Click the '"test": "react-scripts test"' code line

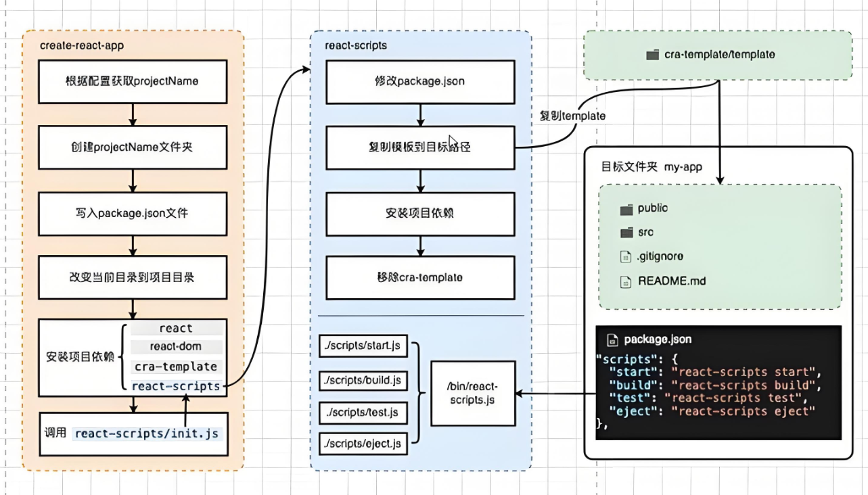708,397
